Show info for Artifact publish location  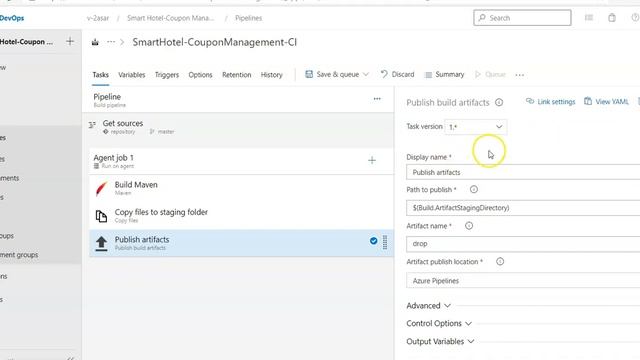(500, 262)
